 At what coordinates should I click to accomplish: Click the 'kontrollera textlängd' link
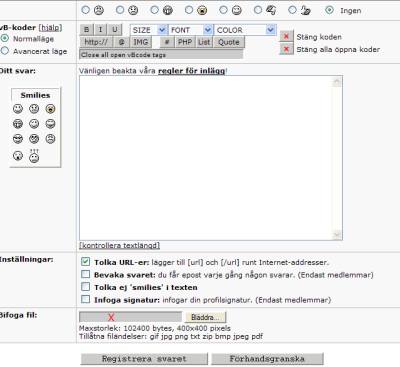(120, 246)
